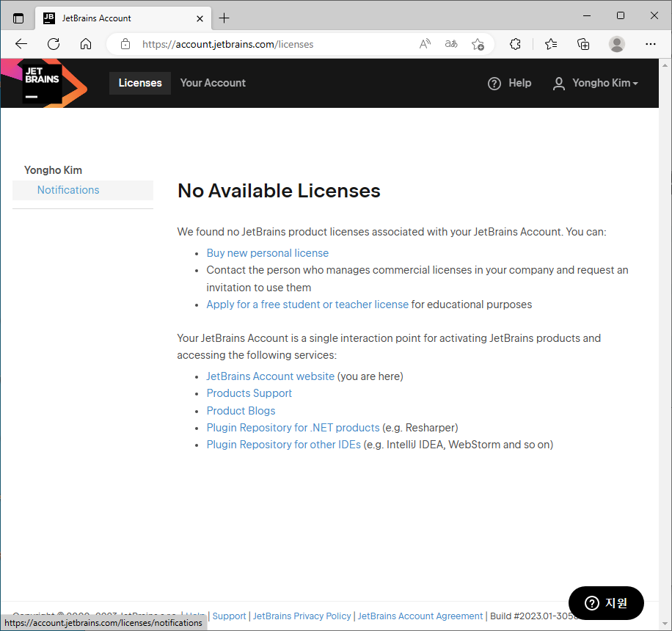Open the favorites list
672x631 pixels.
click(551, 44)
